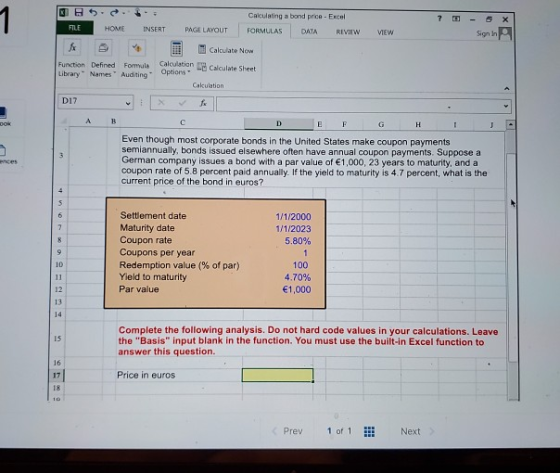Expand the formula bar with the arrow
Image resolution: width=560 pixels, height=473 pixels.
(x=506, y=106)
